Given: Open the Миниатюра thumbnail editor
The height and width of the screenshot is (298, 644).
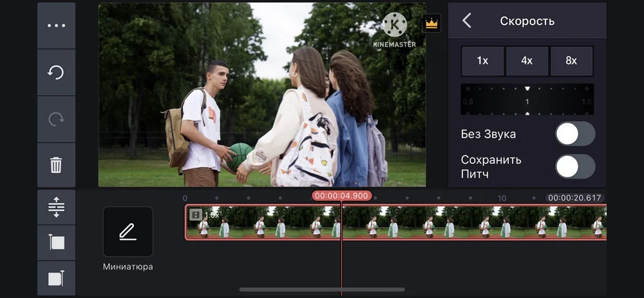Looking at the screenshot, I should [128, 232].
